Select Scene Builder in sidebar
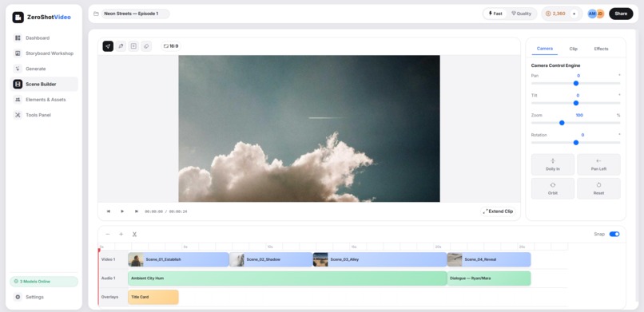Viewport: 644px width, 312px height. pos(44,84)
